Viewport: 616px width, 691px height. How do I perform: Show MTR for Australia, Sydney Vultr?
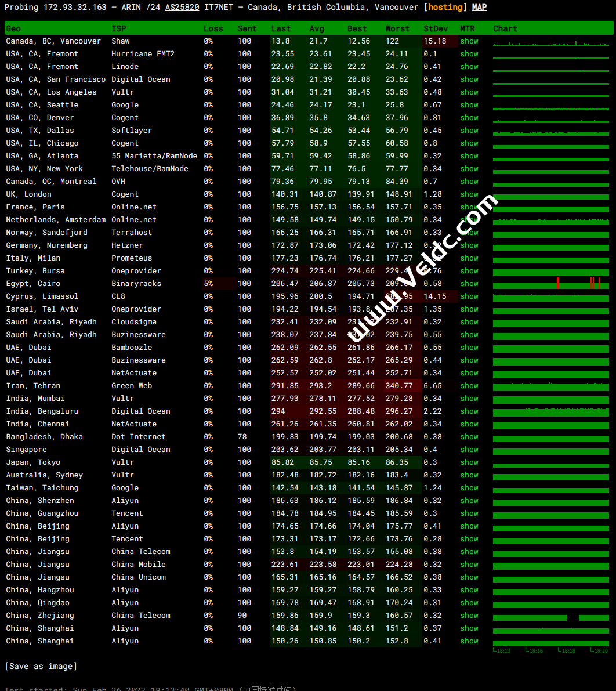pyautogui.click(x=469, y=475)
